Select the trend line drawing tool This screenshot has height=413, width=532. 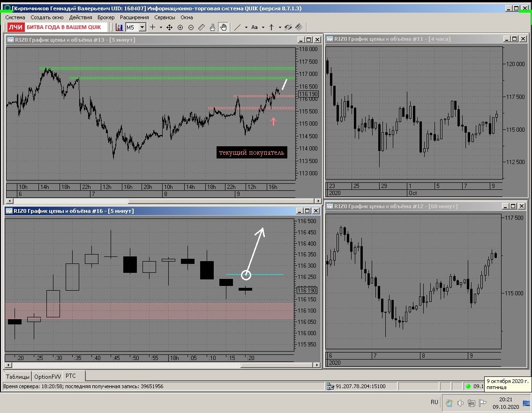[x=238, y=28]
